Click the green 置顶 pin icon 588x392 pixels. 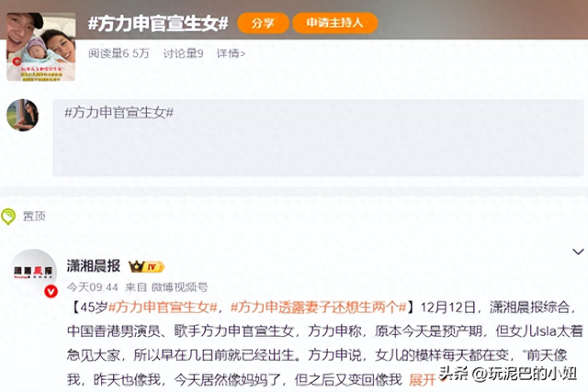[x=8, y=217]
